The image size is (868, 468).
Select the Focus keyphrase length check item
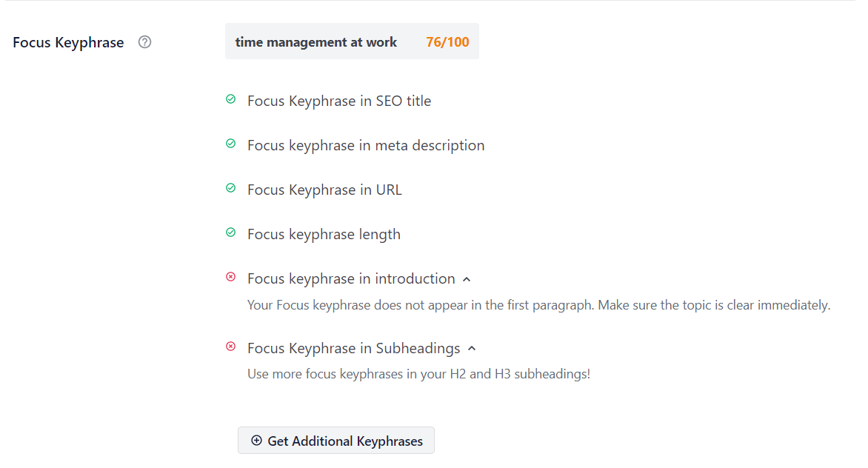tap(324, 234)
